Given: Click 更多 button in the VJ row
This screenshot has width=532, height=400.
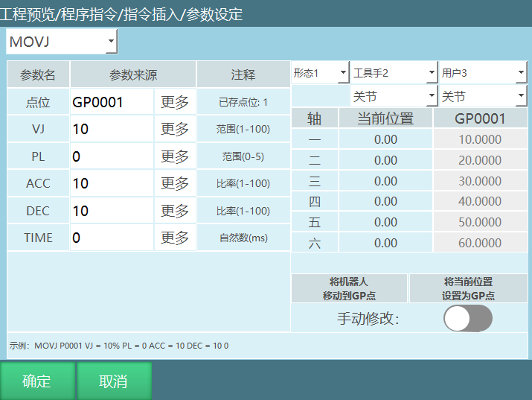Looking at the screenshot, I should [x=175, y=129].
